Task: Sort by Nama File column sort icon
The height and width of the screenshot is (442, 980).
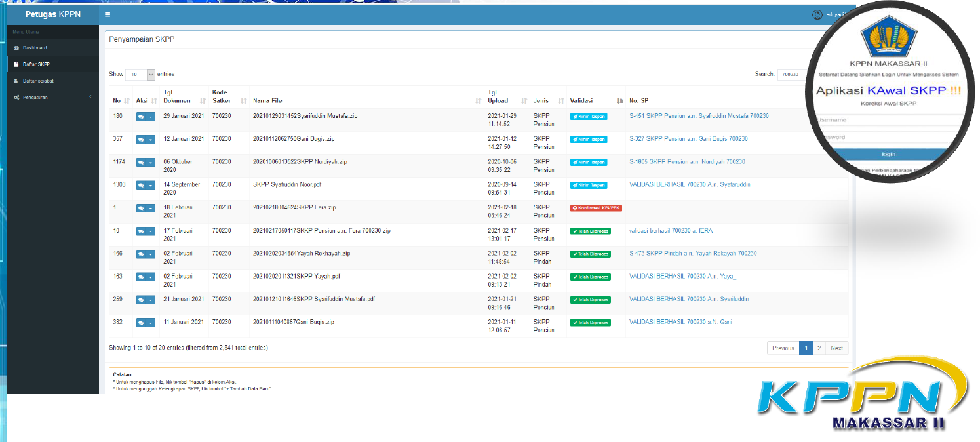Action: click(478, 101)
